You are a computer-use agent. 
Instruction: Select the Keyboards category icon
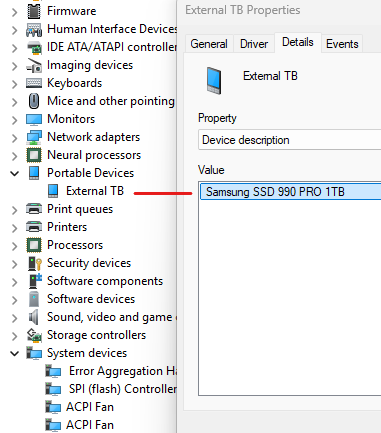click(x=34, y=83)
